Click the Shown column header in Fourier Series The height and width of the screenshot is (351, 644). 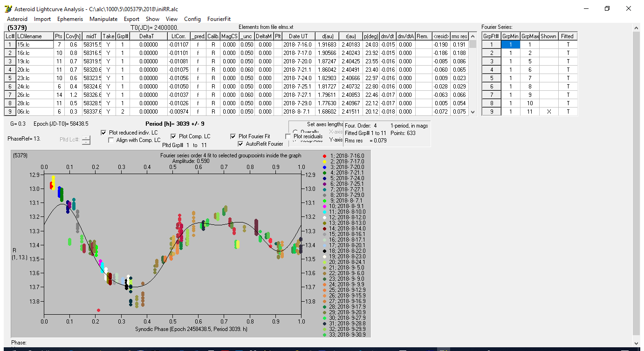pyautogui.click(x=548, y=36)
